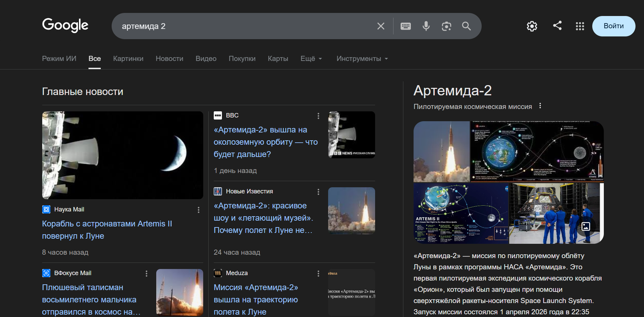Image resolution: width=644 pixels, height=317 pixels.
Task: Expand the Инструменты dropdown
Action: coord(362,59)
